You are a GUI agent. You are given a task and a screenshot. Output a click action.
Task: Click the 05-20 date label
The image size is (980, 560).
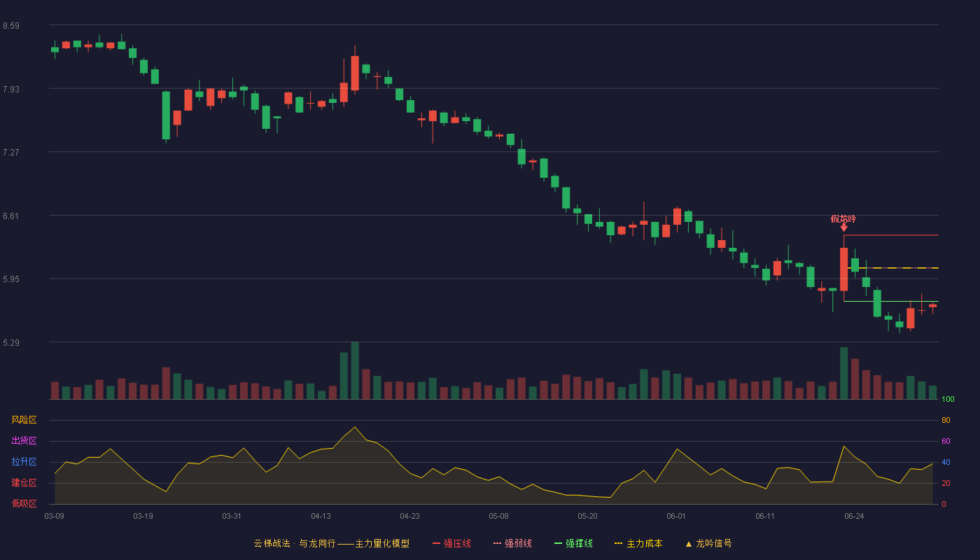[x=587, y=516]
